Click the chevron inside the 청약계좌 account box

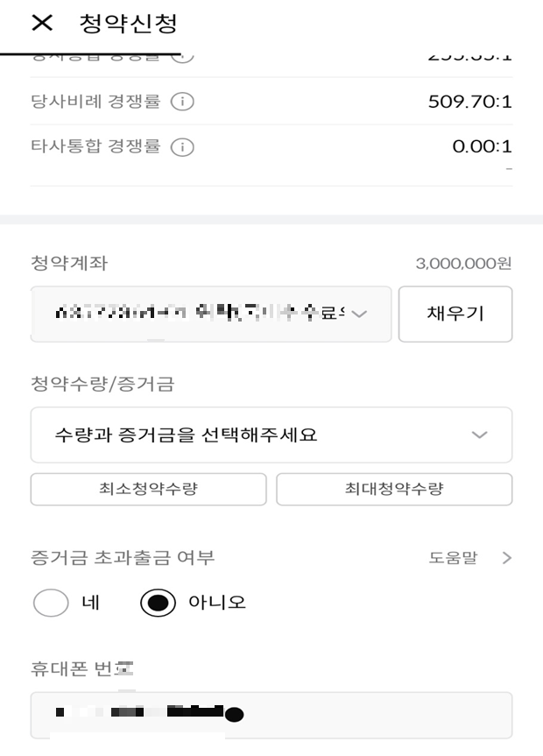coord(362,314)
